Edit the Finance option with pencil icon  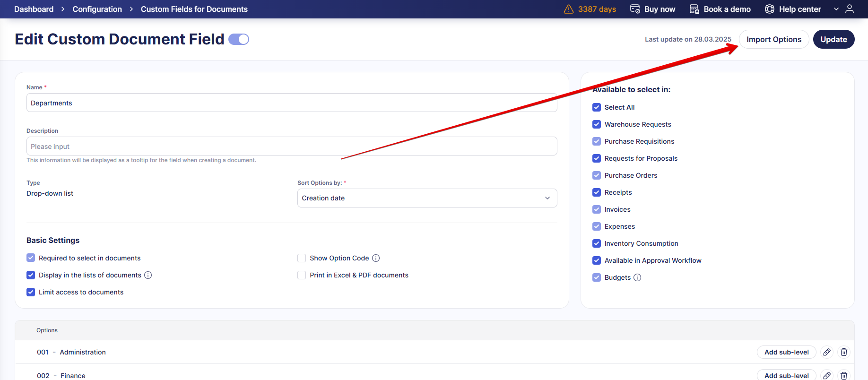(827, 376)
